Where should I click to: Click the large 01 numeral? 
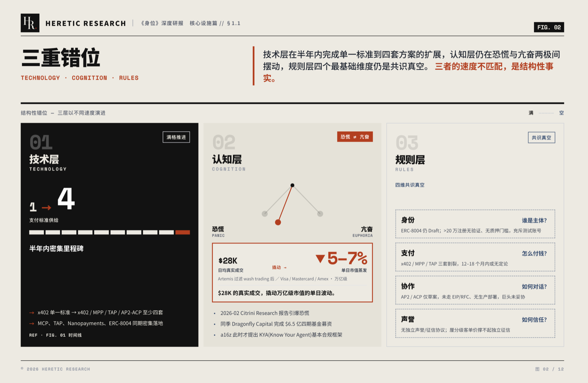[x=41, y=143]
